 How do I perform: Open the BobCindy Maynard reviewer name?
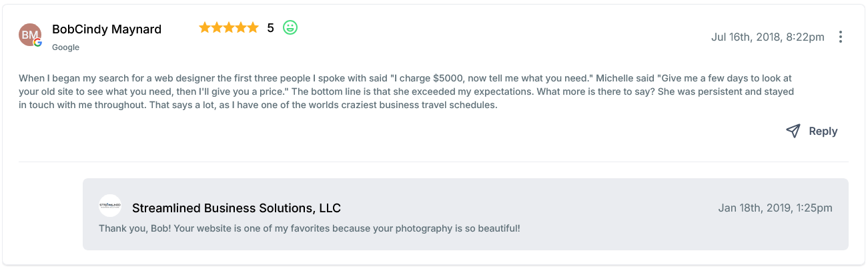[x=107, y=29]
